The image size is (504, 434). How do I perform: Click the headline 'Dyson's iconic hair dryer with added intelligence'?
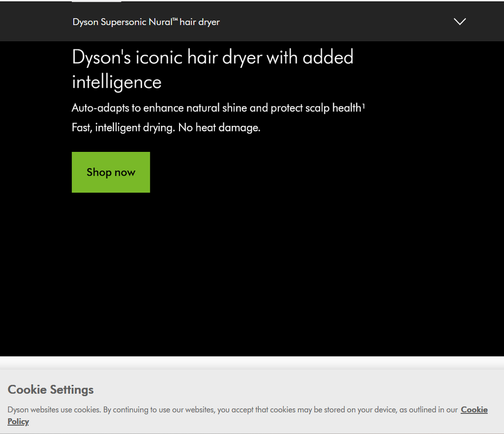(213, 69)
